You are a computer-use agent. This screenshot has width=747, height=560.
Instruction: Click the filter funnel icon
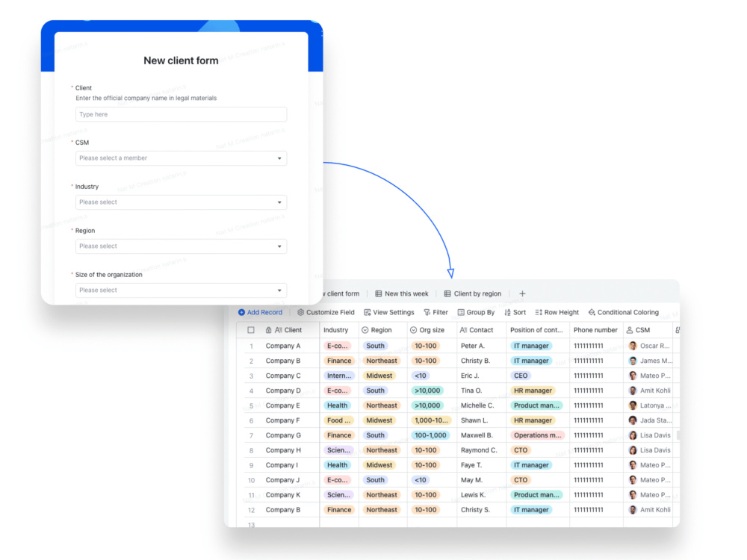click(x=427, y=312)
